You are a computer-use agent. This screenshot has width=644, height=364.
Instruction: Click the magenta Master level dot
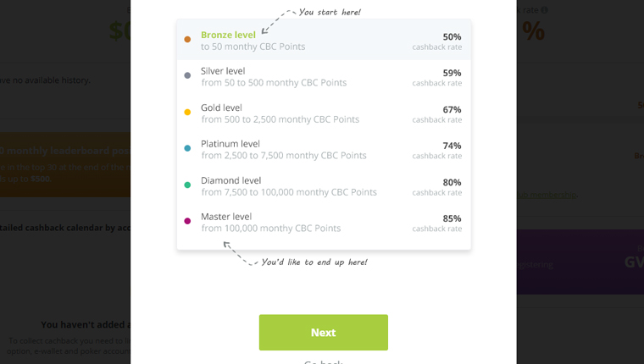point(187,221)
